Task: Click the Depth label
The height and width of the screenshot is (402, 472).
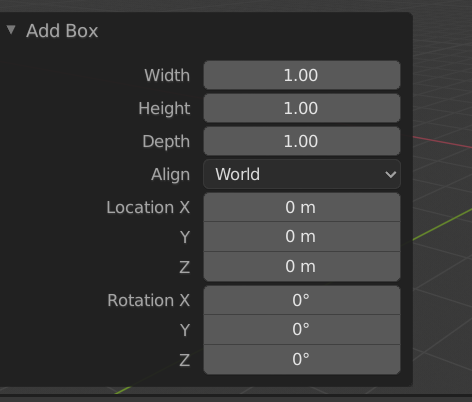Action: point(166,141)
